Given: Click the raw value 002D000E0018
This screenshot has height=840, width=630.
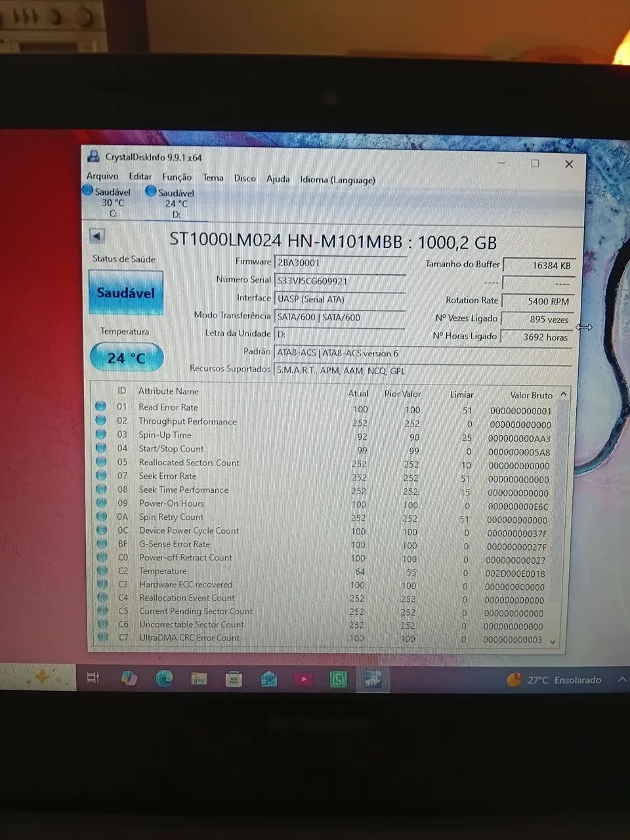Looking at the screenshot, I should 515,574.
